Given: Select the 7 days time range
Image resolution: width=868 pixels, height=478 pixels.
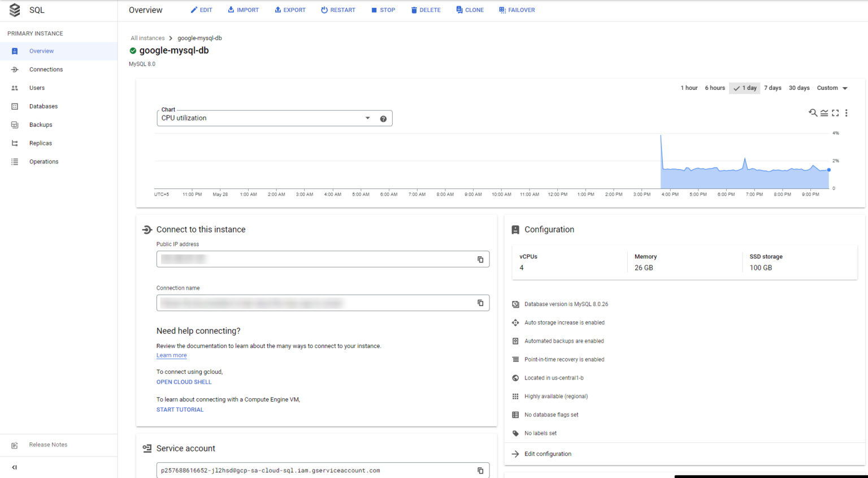Looking at the screenshot, I should pyautogui.click(x=772, y=88).
